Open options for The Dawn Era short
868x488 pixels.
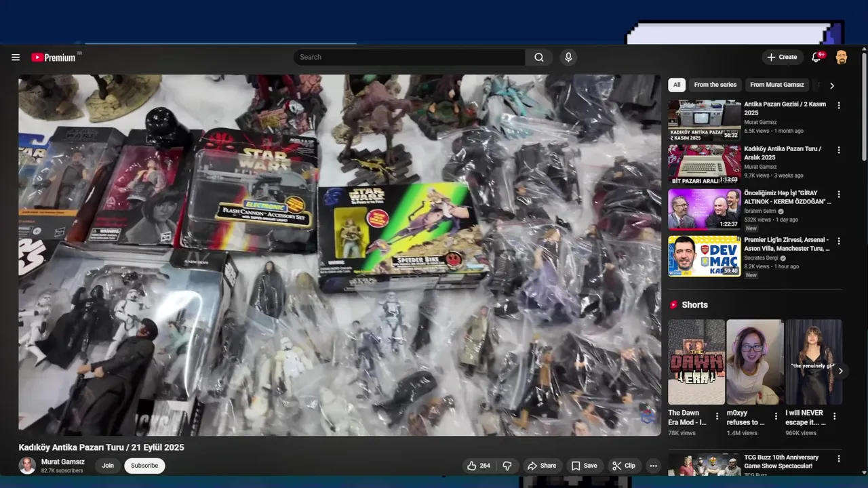tap(717, 416)
